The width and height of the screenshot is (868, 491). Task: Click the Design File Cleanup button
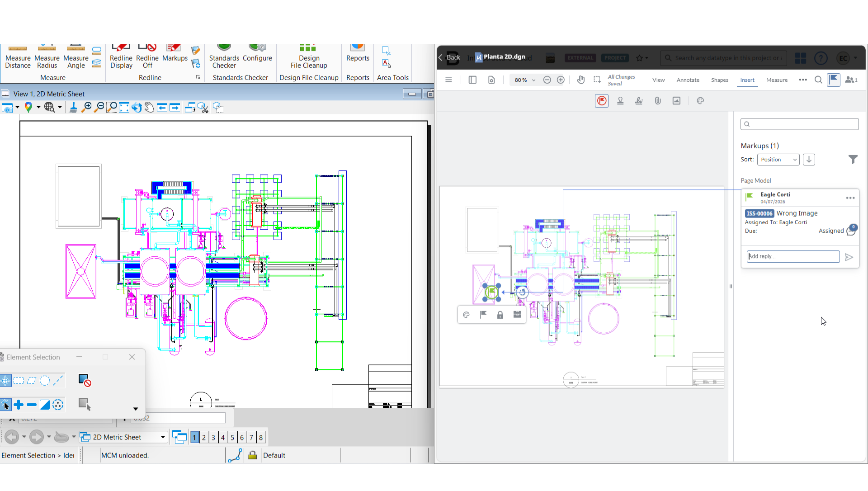coord(309,57)
